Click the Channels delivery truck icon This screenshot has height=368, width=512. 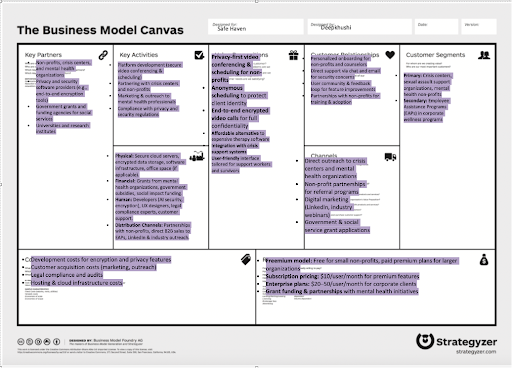coord(390,157)
